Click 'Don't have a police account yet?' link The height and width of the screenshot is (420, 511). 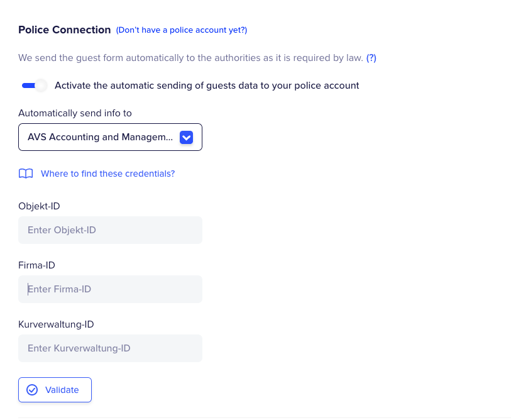[x=181, y=30]
